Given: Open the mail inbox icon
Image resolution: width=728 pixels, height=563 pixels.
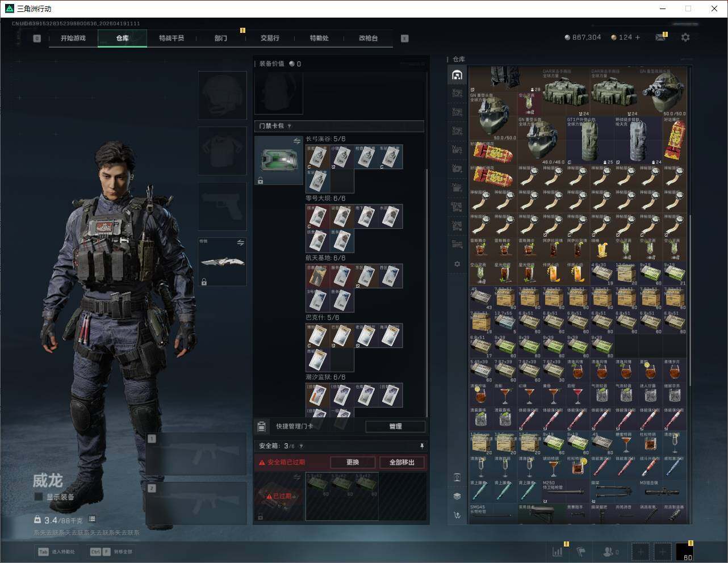Looking at the screenshot, I should coord(660,37).
